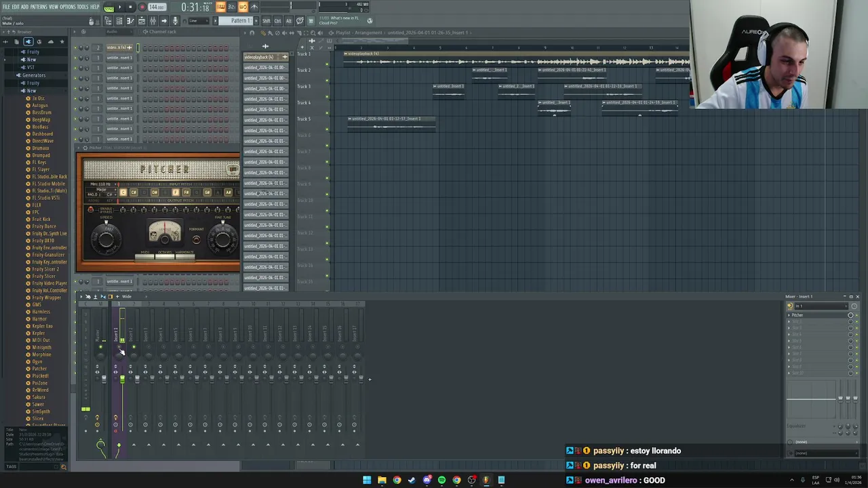Click the globe icon next to news panel
868x488 pixels.
click(370, 21)
